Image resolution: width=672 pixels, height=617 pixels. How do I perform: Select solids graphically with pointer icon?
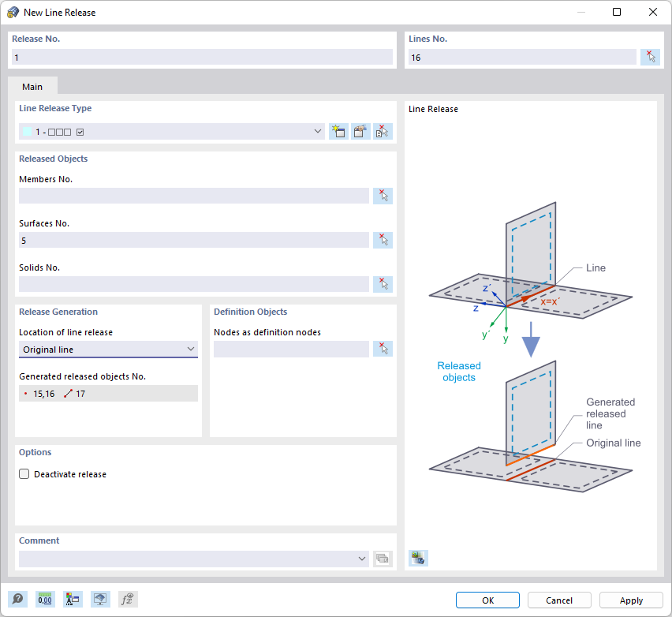383,283
